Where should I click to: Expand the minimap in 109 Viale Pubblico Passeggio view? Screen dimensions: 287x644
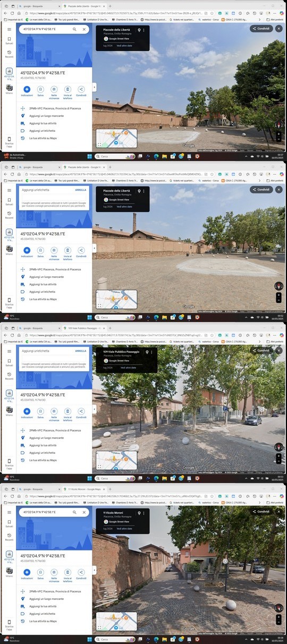[x=99, y=466]
